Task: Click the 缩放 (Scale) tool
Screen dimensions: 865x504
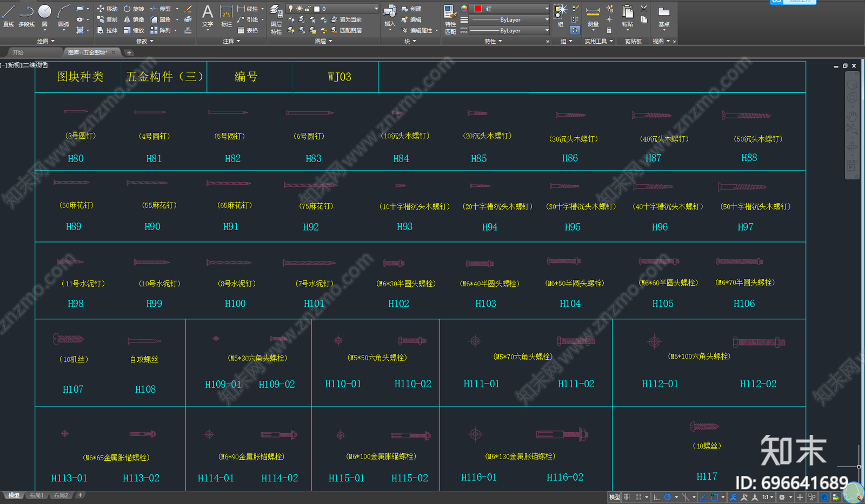Action: pos(134,30)
